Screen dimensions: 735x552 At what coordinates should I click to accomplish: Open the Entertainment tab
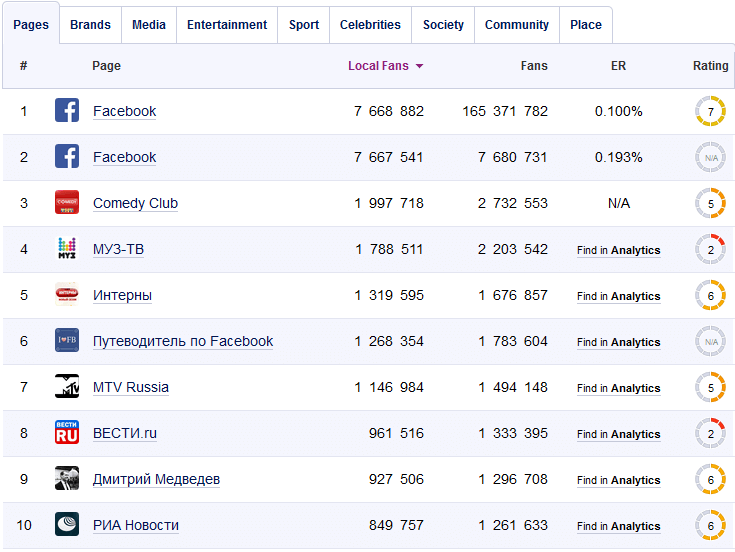[x=227, y=25]
